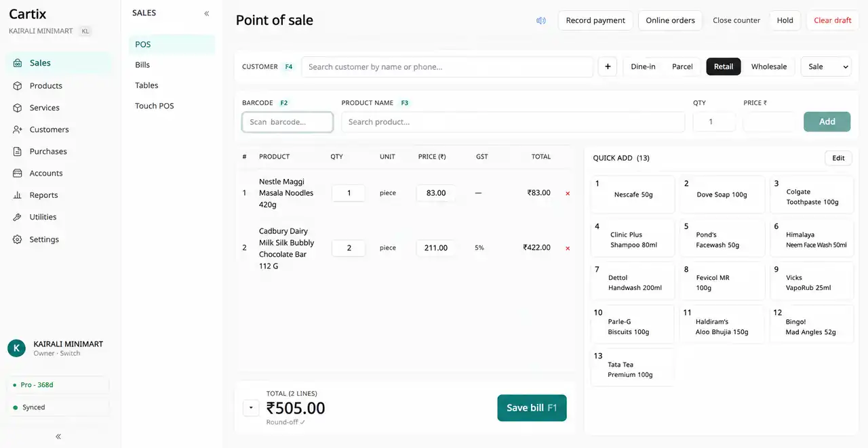
Task: Quick add Nescafe 50g
Action: click(x=633, y=195)
